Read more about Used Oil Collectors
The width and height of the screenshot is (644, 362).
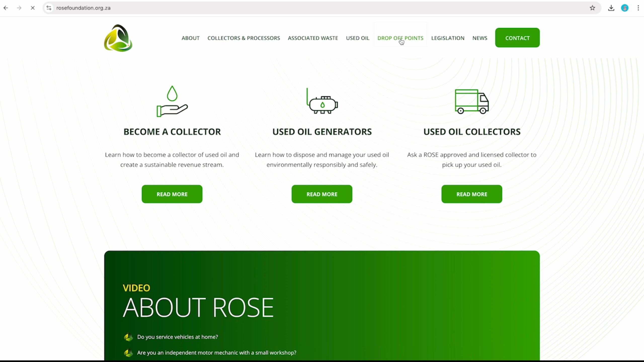471,194
